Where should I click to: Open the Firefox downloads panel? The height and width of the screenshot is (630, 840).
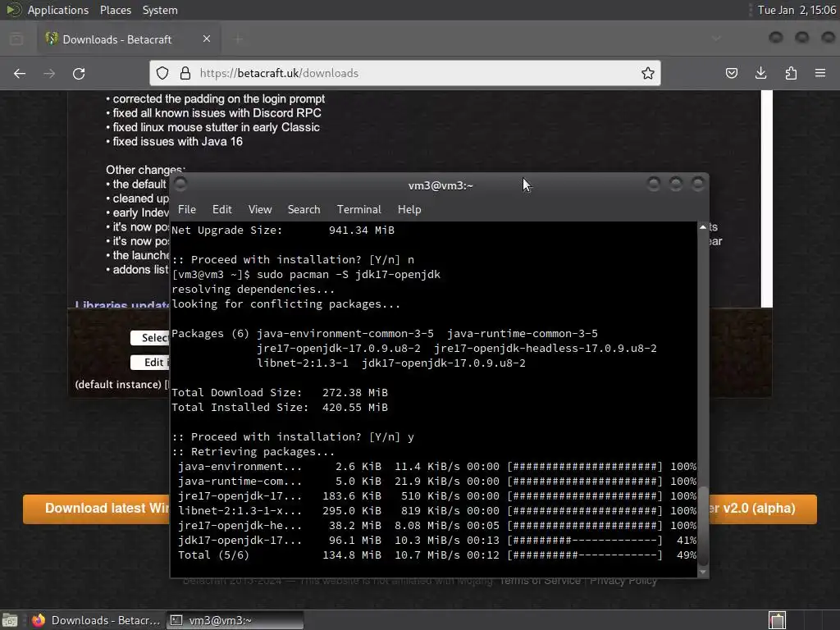[760, 73]
